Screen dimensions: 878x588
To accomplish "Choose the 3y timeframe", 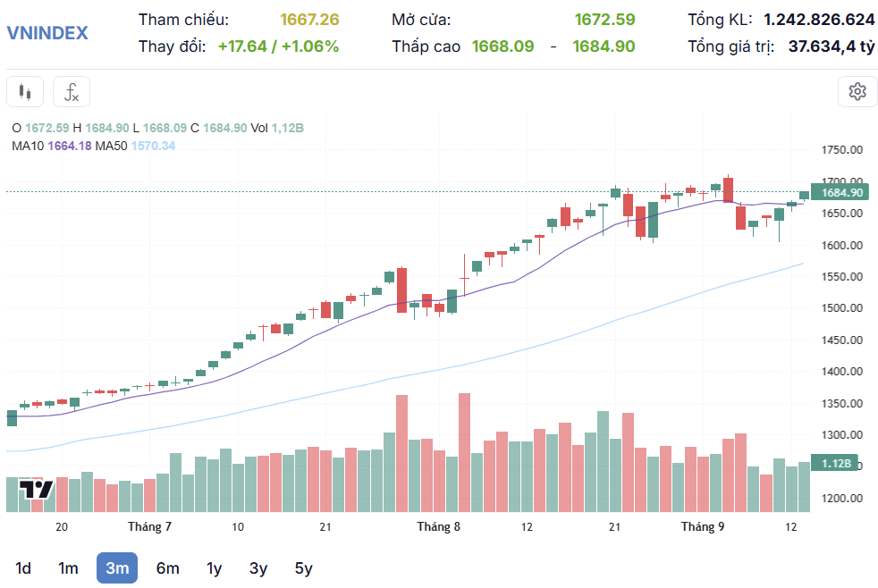I will click(258, 568).
